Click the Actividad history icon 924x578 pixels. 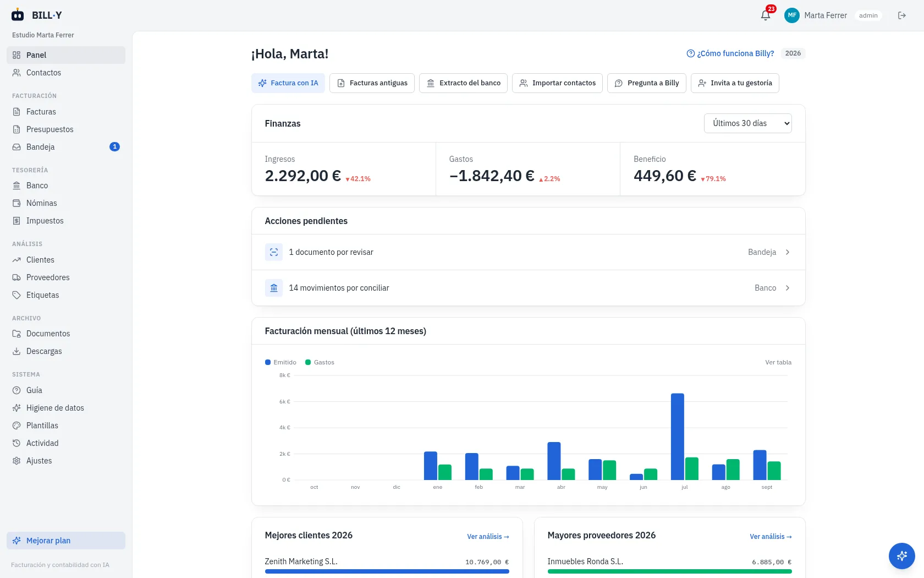[16, 443]
